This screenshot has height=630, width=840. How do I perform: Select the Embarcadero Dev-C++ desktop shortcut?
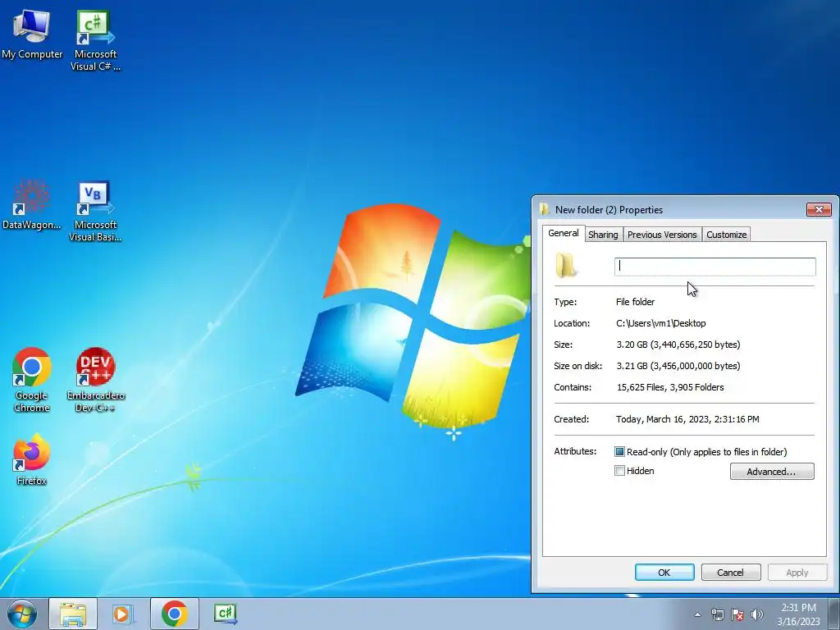(95, 381)
